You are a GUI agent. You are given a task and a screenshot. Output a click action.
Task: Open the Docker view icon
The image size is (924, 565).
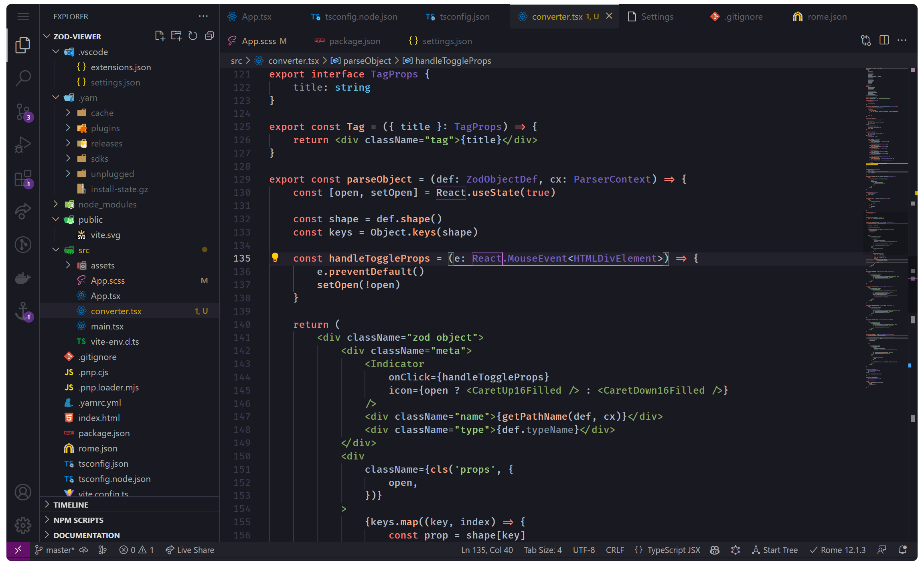point(23,278)
